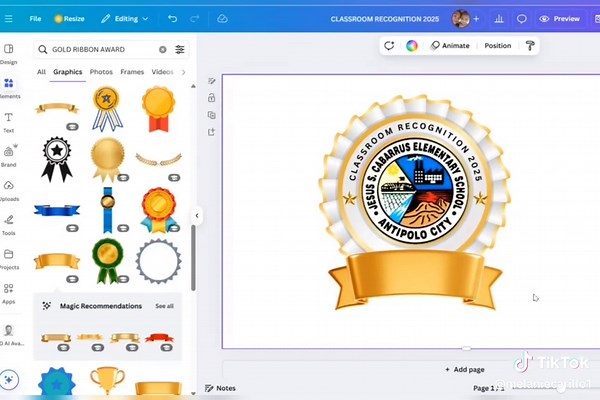
Task: Select the gray scalloped circle frame graphic
Action: tap(158, 261)
